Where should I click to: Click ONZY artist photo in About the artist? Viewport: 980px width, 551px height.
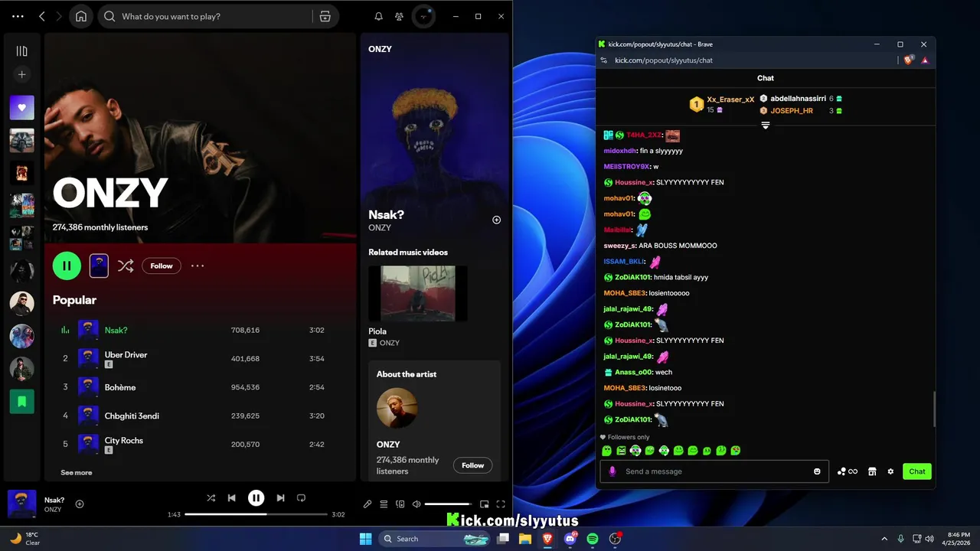coord(397,408)
